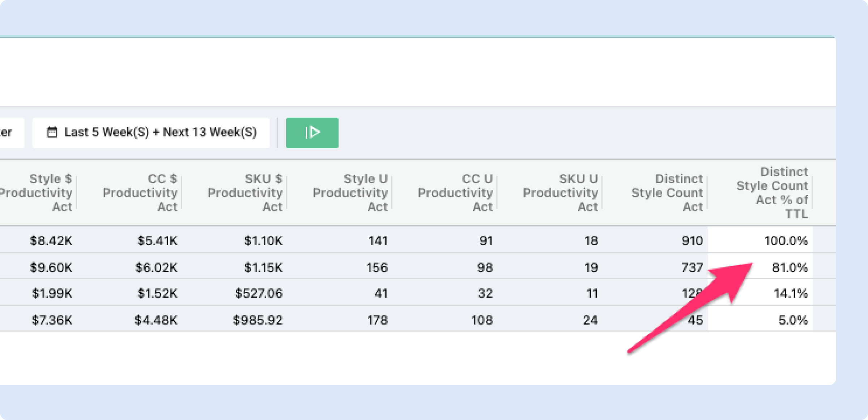Image resolution: width=868 pixels, height=420 pixels.
Task: Select the 14.1% cell
Action: (791, 293)
